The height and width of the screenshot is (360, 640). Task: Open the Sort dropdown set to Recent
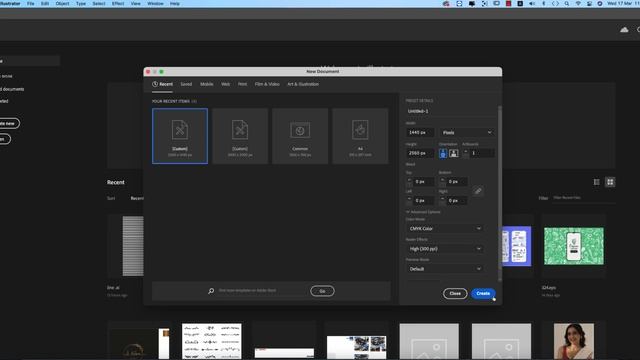point(137,198)
